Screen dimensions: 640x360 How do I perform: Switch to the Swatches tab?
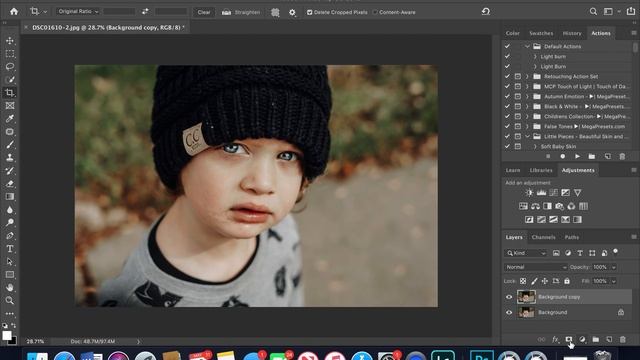click(x=541, y=33)
